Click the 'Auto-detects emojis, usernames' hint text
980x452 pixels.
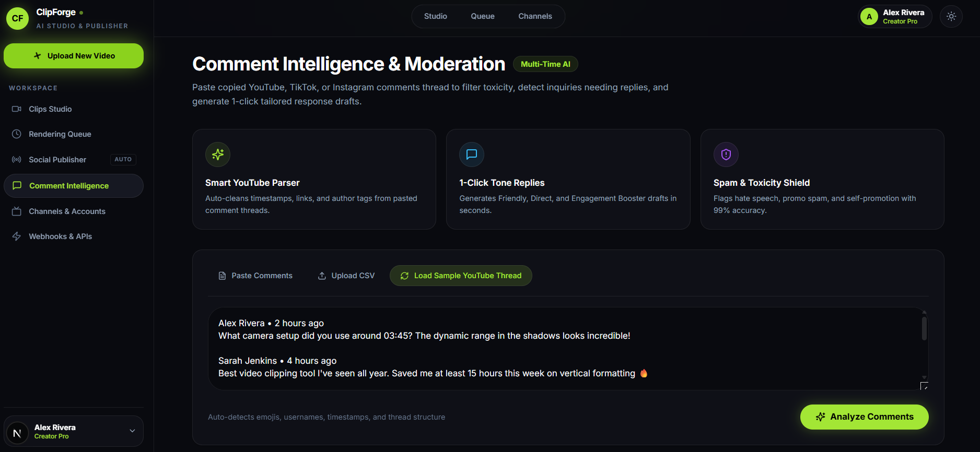tap(326, 417)
